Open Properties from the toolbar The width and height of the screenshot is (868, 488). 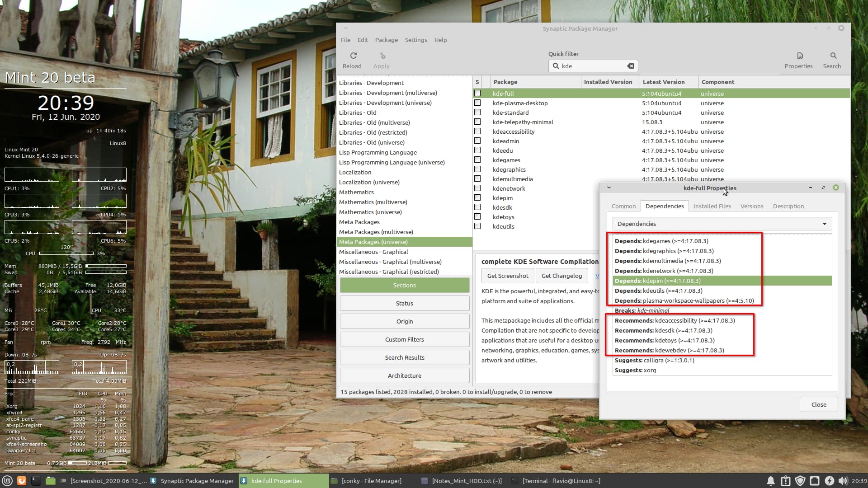tap(799, 56)
